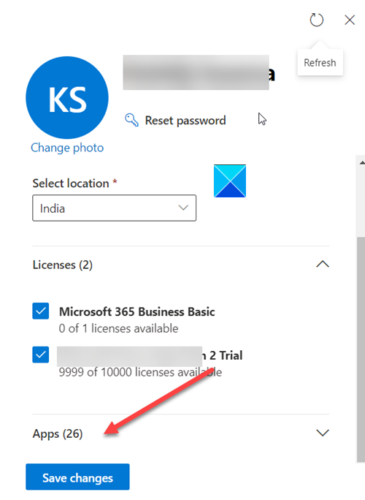The image size is (365, 500).
Task: Click '9999 of 10000 licenses available' text
Action: tap(140, 372)
